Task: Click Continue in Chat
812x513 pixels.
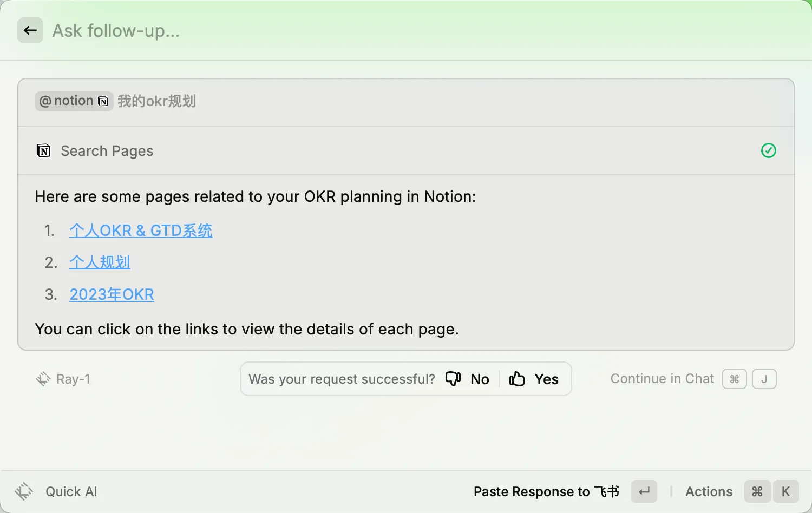Action: tap(662, 379)
